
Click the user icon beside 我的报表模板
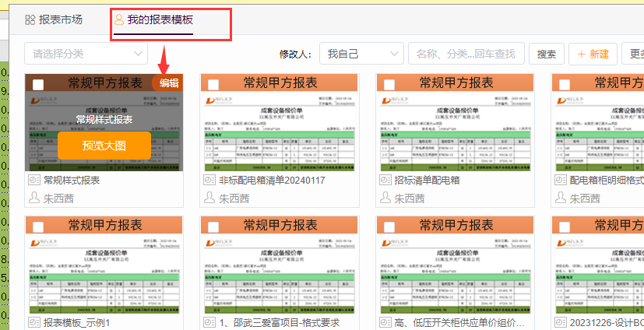pyautogui.click(x=118, y=19)
